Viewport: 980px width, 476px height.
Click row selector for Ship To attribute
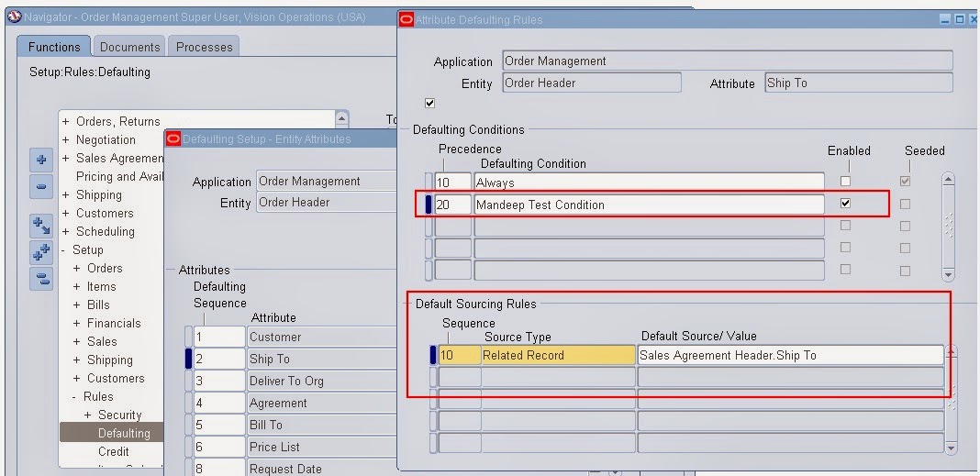click(188, 359)
